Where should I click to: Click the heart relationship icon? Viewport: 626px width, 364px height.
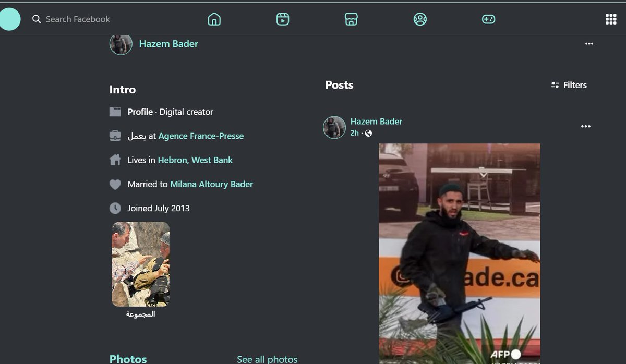115,184
